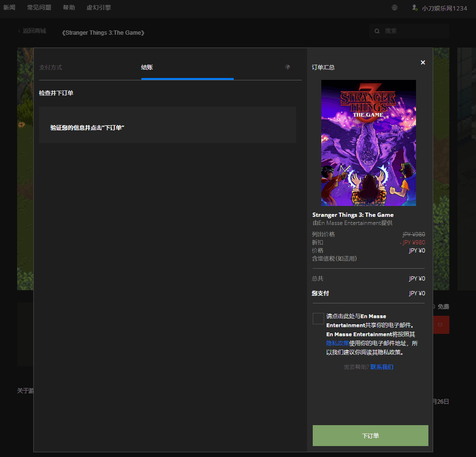Click the magnifier search icon
The width and height of the screenshot is (476, 457).
[377, 31]
